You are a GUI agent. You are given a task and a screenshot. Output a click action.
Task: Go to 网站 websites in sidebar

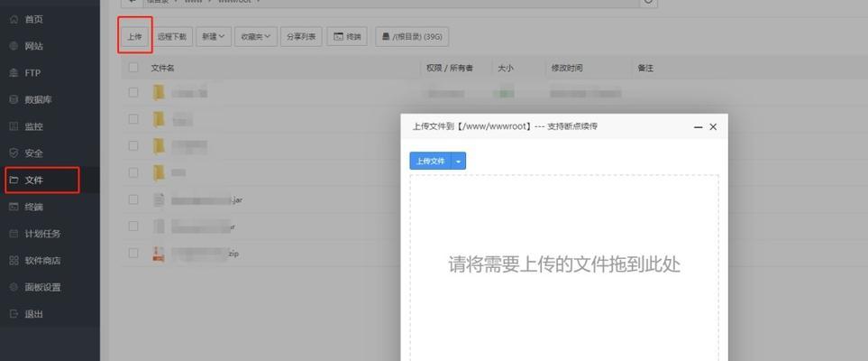click(33, 46)
